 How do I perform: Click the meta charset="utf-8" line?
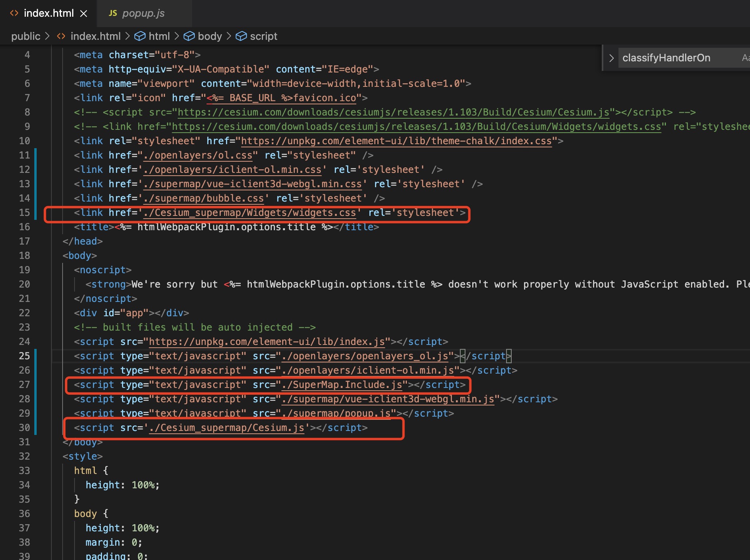[x=137, y=55]
